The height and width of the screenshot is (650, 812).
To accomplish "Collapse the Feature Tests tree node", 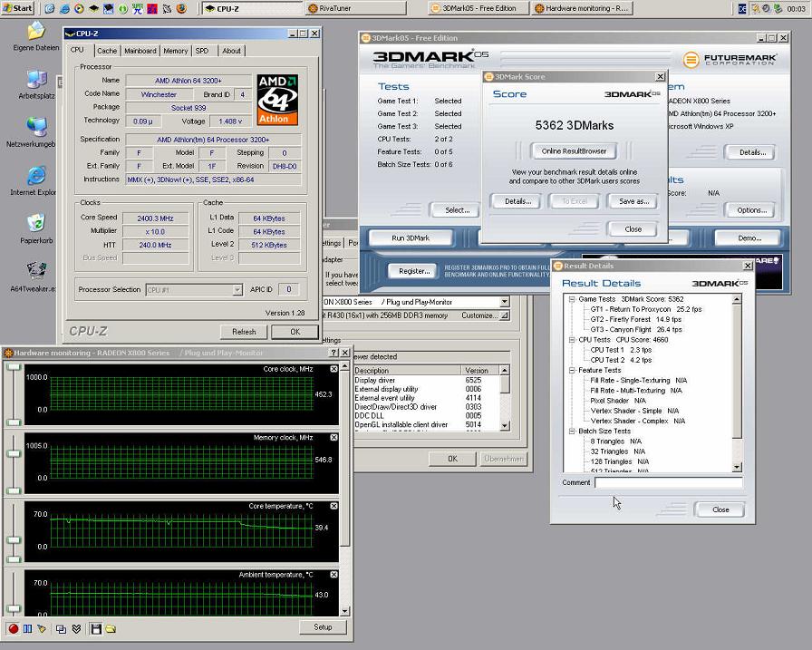I will (572, 370).
